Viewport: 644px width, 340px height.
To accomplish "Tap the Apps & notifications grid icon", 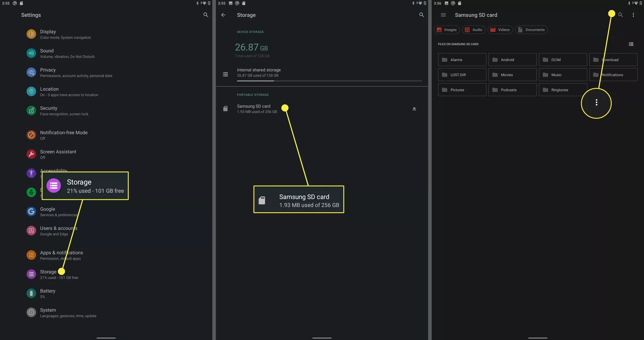I will (31, 255).
